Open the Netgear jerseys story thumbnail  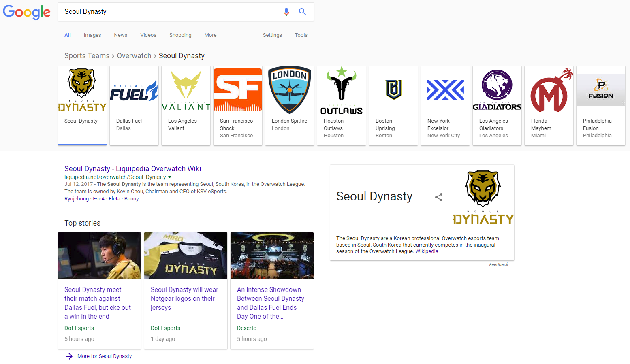pos(186,255)
